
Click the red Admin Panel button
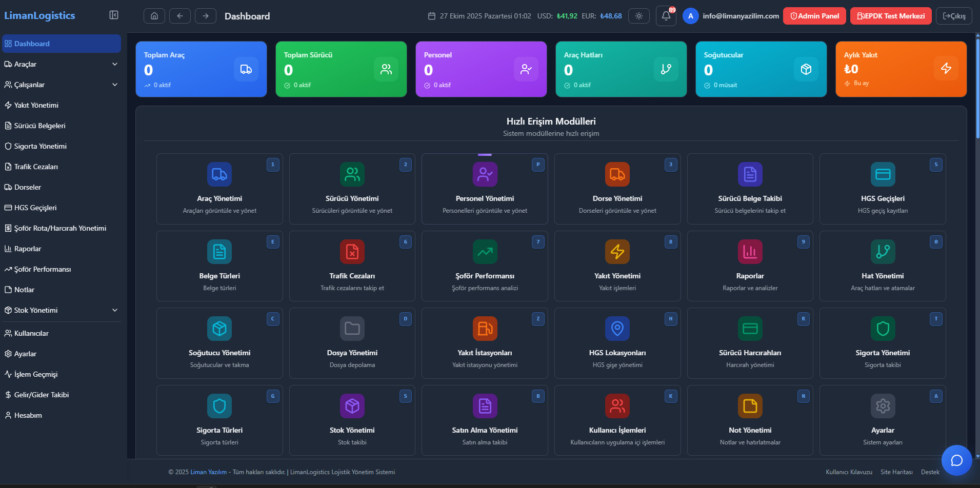(x=814, y=16)
